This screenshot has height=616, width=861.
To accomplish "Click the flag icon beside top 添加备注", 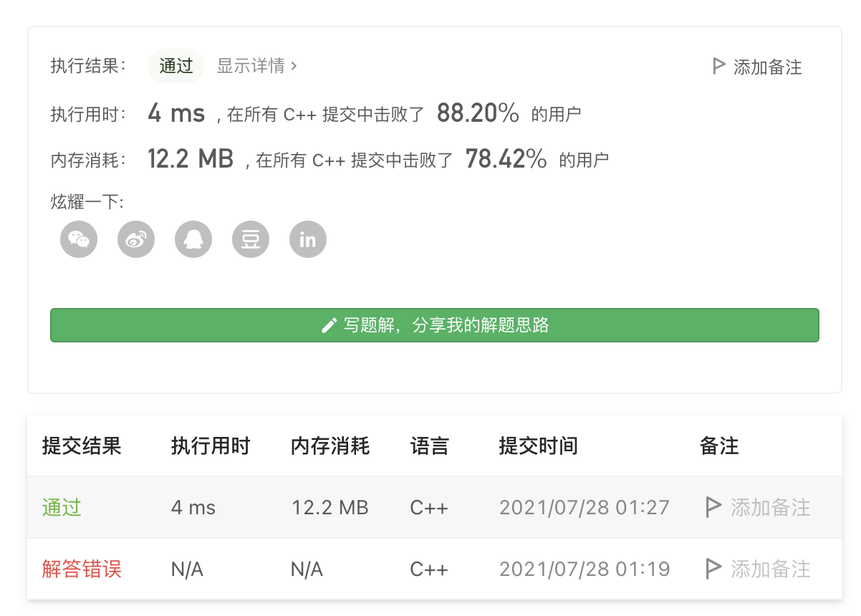I will [x=718, y=67].
